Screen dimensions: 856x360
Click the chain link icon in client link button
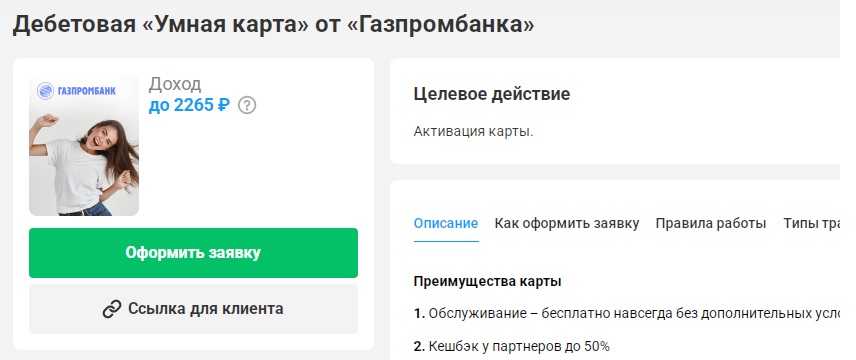[x=112, y=309]
